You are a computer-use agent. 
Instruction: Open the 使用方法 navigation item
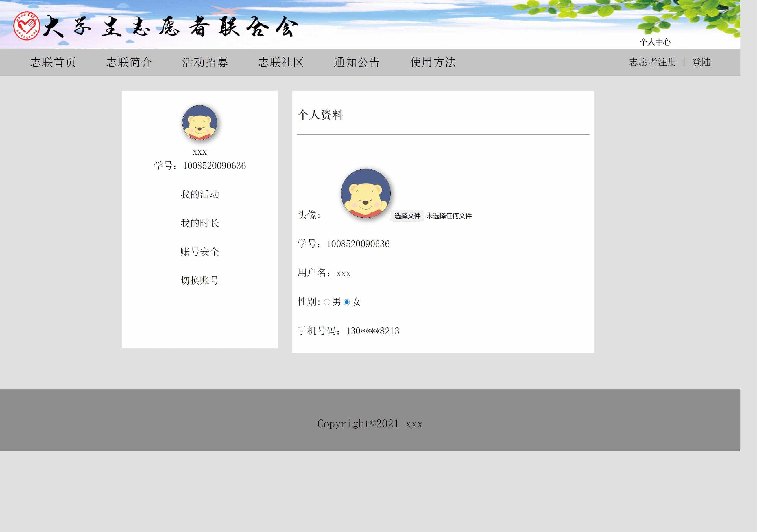(x=433, y=62)
